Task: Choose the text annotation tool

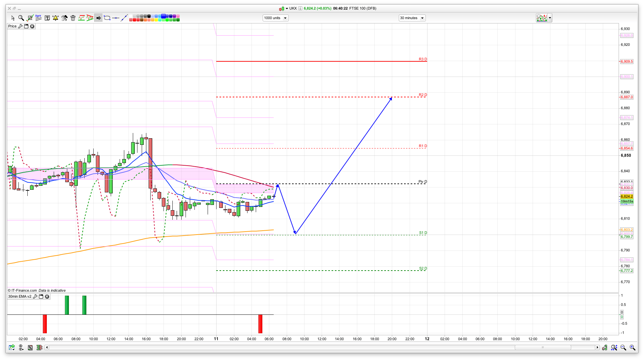Action: 47,18
